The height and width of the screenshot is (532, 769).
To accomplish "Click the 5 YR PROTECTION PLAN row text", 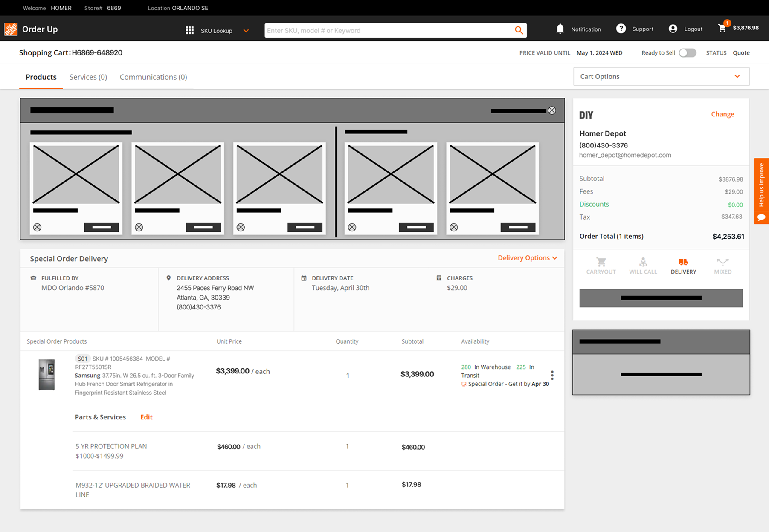I will pyautogui.click(x=111, y=451).
